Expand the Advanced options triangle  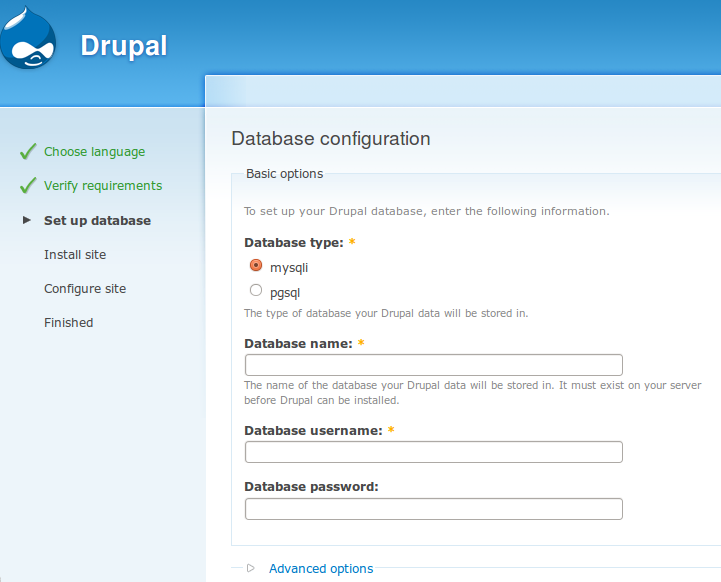point(251,568)
